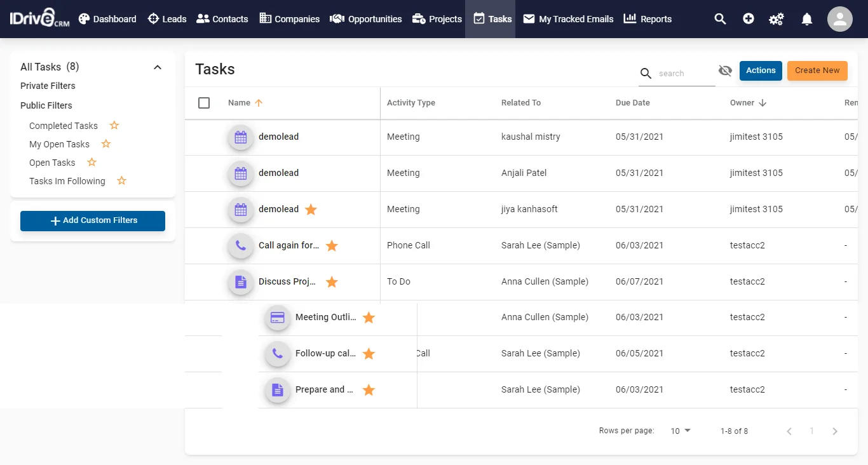Select Completed Tasks filter
Viewport: 868px width, 465px height.
64,126
